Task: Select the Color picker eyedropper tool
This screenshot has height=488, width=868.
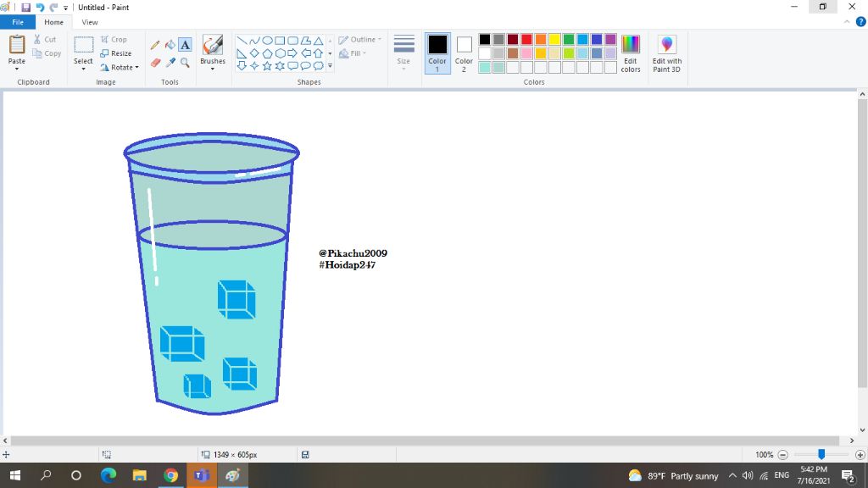Action: 170,63
